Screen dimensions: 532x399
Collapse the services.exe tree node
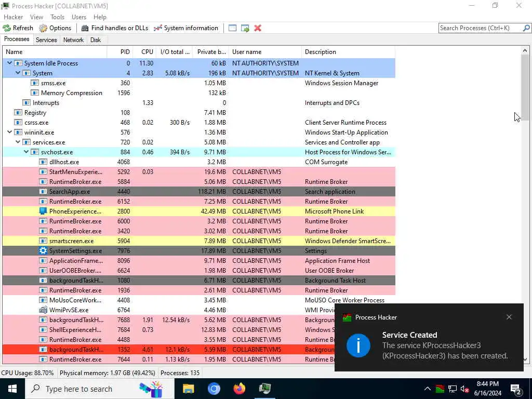[x=18, y=142]
